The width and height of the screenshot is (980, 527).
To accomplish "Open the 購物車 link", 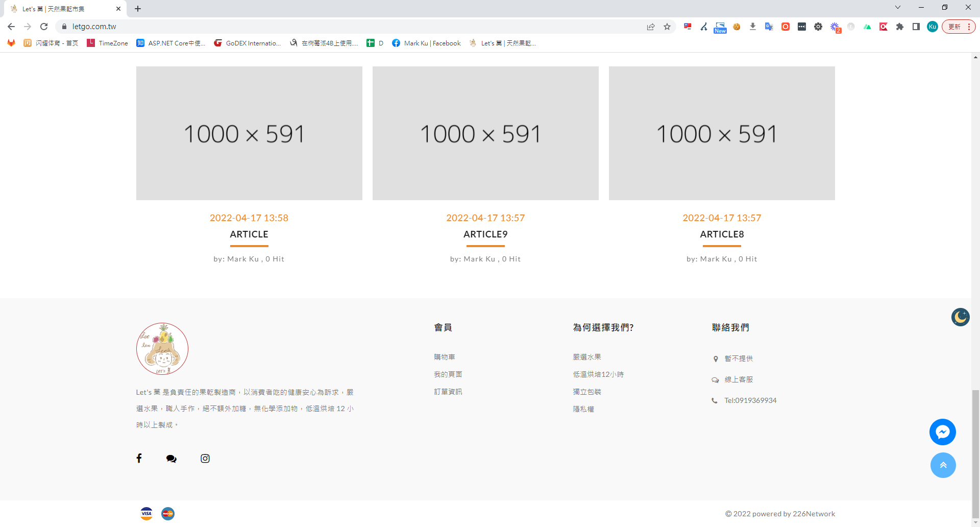I will 445,357.
